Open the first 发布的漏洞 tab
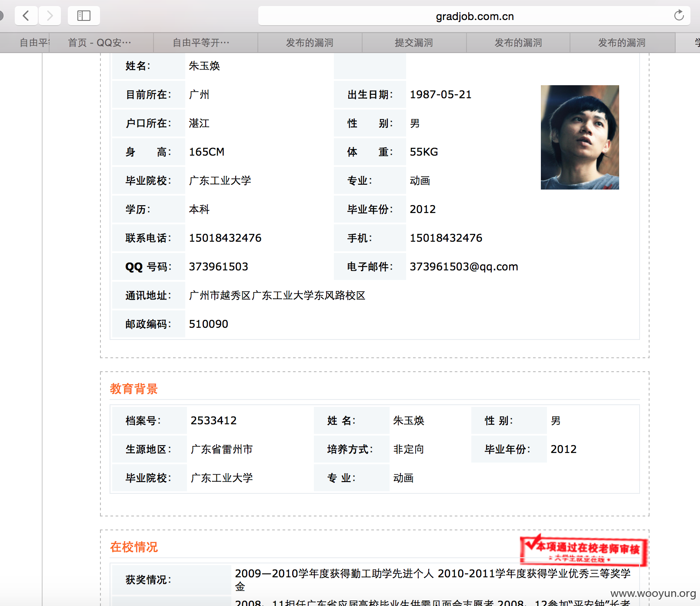Image resolution: width=700 pixels, height=606 pixels. click(x=310, y=43)
